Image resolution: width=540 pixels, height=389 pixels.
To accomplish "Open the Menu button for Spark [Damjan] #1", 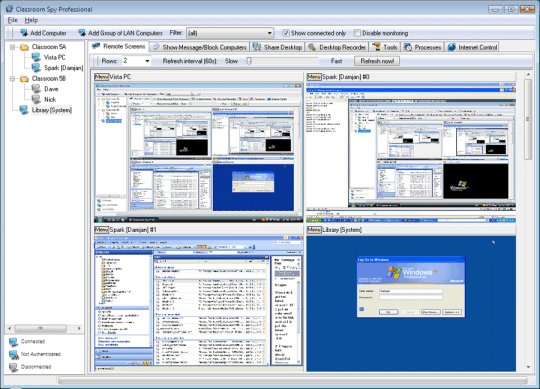I will pyautogui.click(x=101, y=230).
